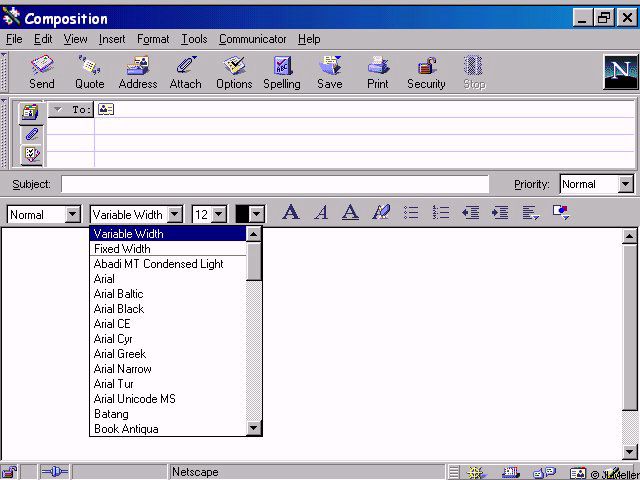This screenshot has height=480, width=640.
Task: Open the To recipient type dropdown
Action: (x=71, y=109)
